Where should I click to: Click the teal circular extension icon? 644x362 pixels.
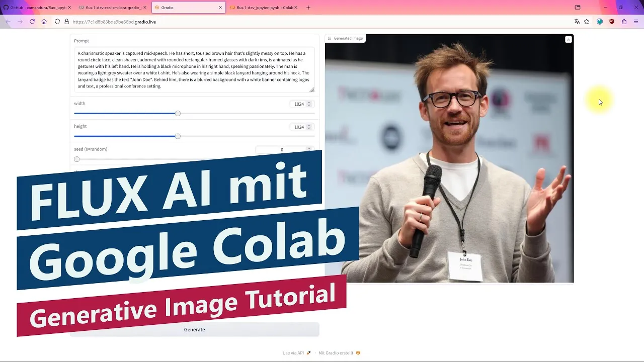(x=600, y=22)
